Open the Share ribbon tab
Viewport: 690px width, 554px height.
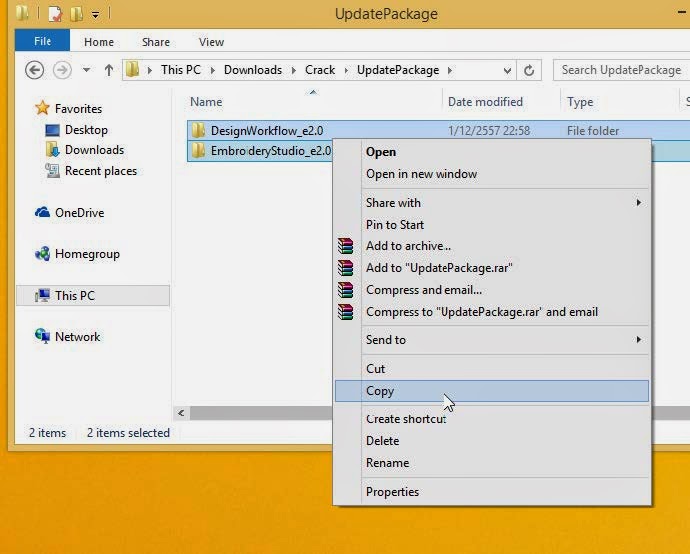point(156,42)
